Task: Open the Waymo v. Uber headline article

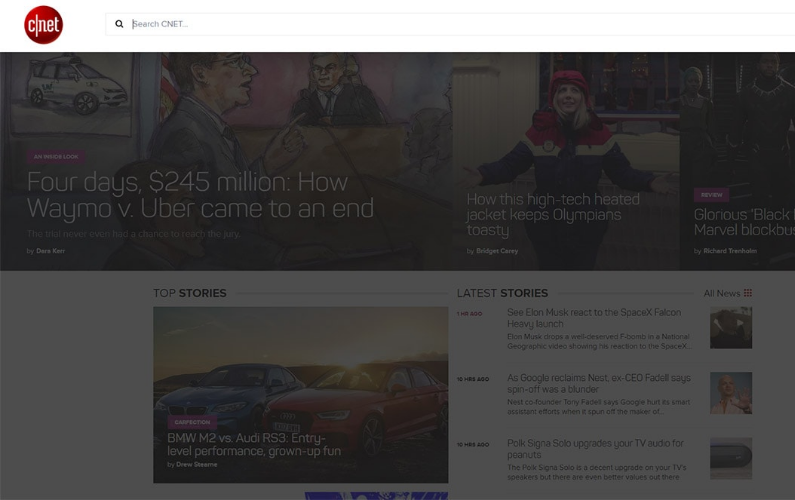Action: 200,195
